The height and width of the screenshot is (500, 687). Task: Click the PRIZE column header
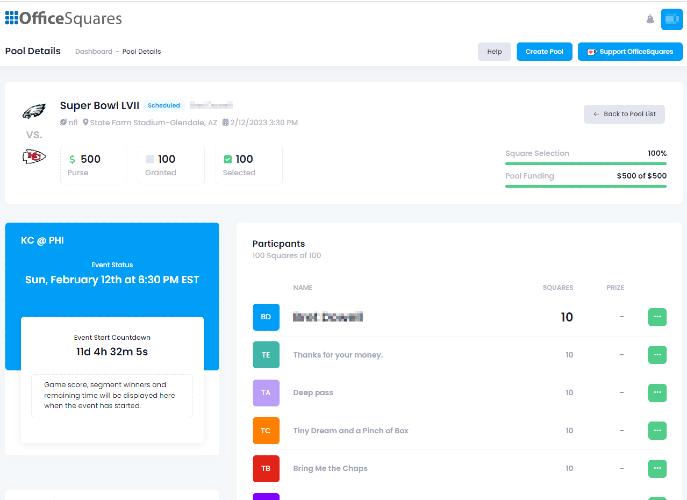point(615,287)
